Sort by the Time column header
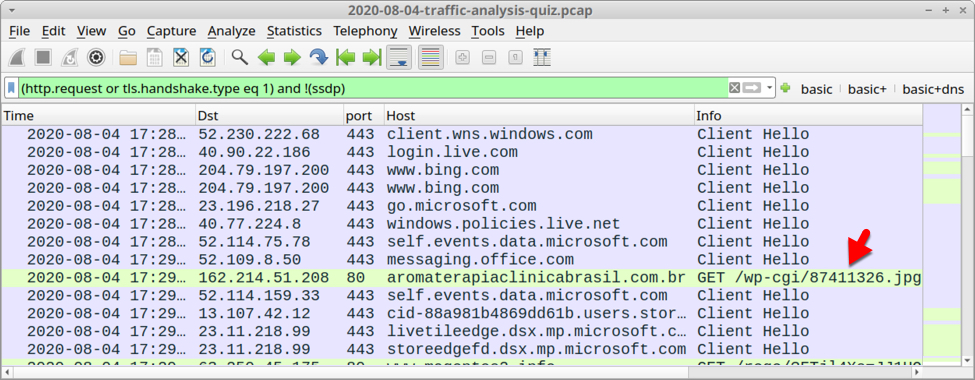975x380 pixels. [x=98, y=116]
